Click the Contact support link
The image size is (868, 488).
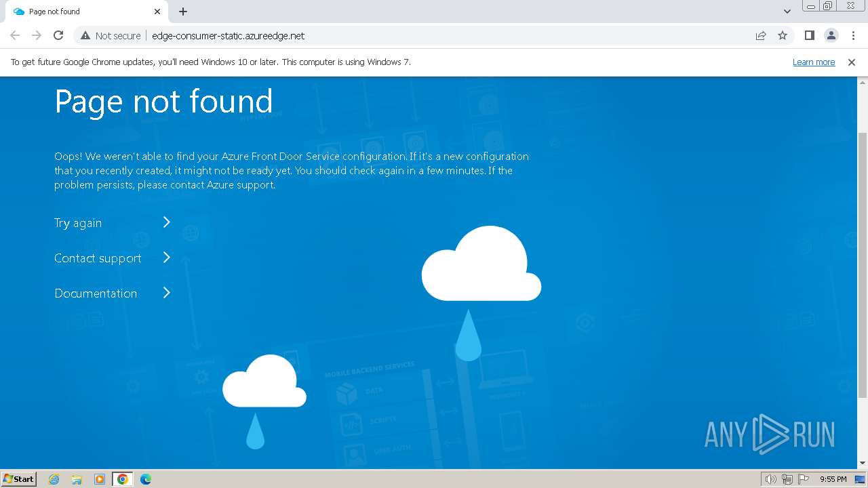coord(98,258)
